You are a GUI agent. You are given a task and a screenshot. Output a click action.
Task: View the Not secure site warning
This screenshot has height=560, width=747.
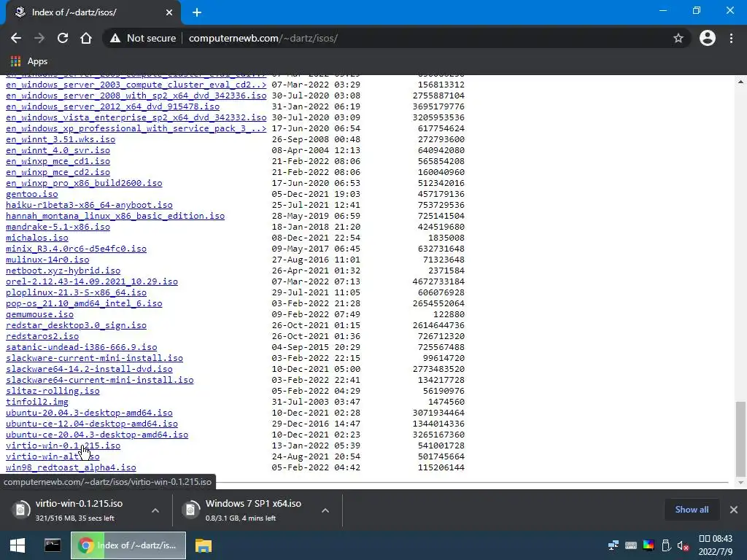click(x=143, y=38)
